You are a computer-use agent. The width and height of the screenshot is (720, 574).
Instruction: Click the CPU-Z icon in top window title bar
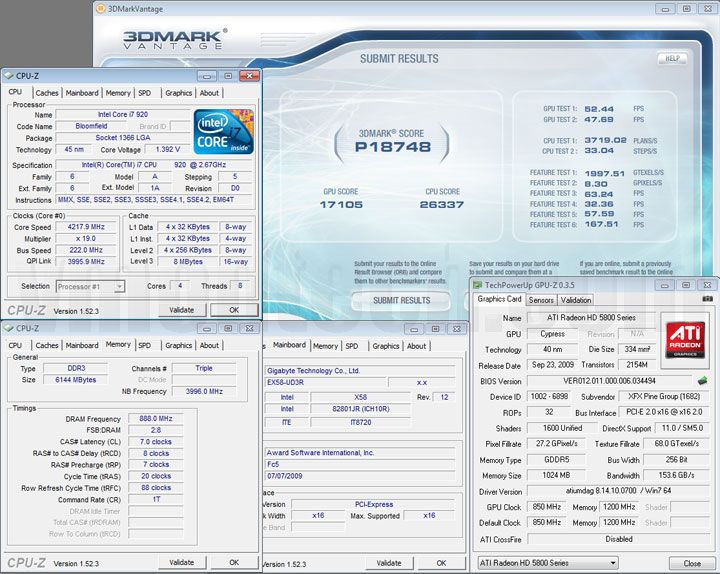coord(8,76)
